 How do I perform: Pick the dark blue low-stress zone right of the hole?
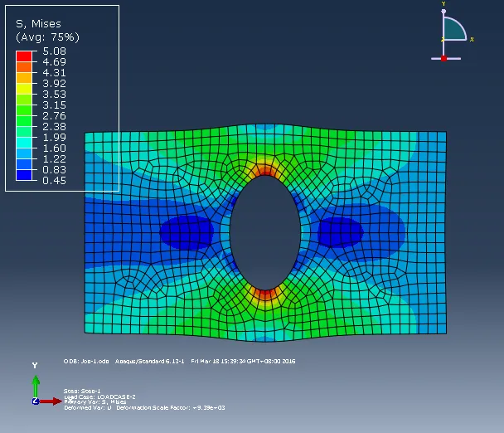click(341, 232)
